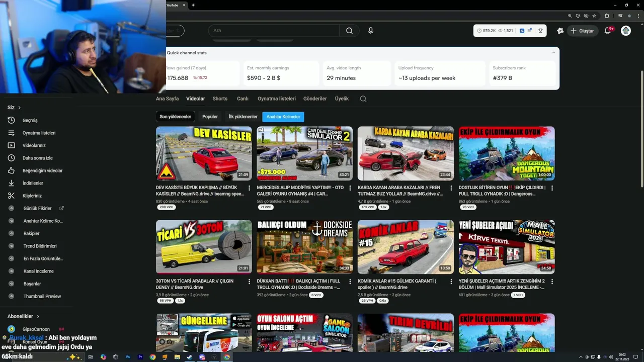Click the YouTube search magnifier button
The height and width of the screenshot is (362, 644).
point(349,31)
